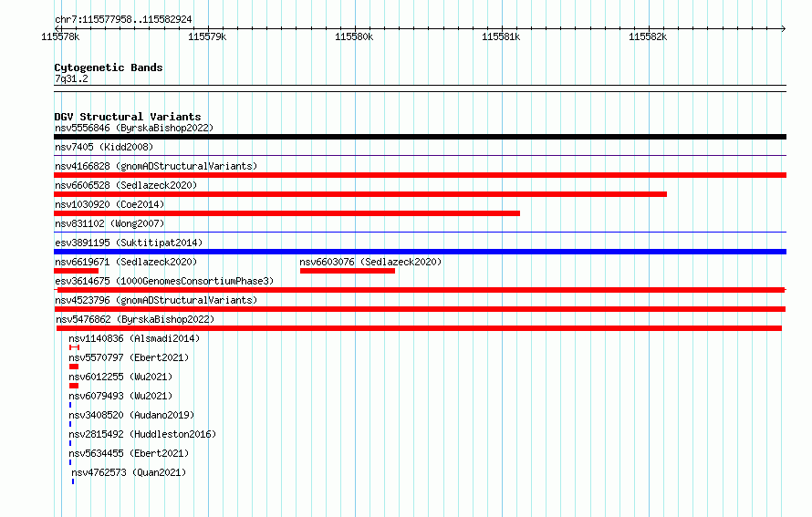Click the blue nsv3408520 tick mark

(70, 424)
